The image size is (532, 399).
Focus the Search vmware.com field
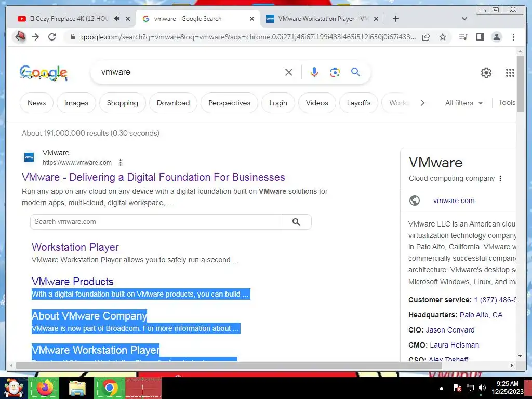pyautogui.click(x=156, y=222)
